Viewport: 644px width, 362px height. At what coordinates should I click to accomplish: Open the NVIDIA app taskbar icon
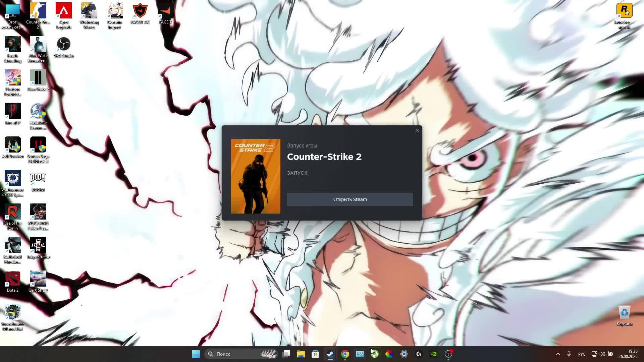[x=433, y=354]
